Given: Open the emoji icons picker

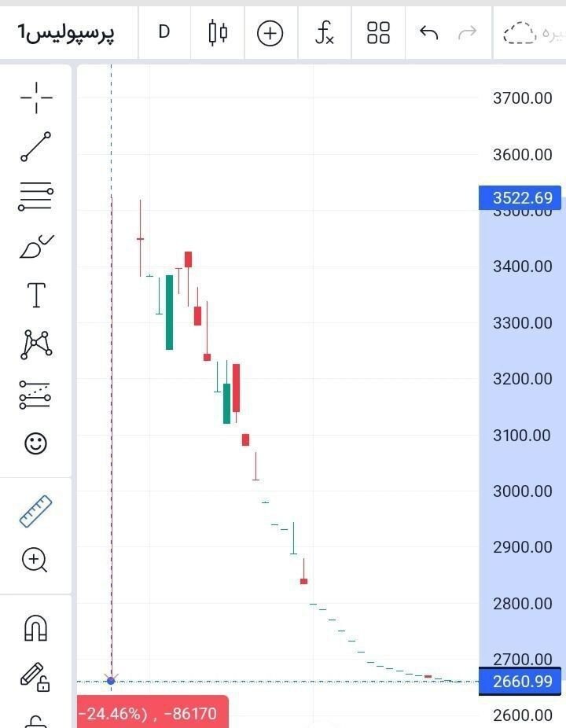Looking at the screenshot, I should pos(36,443).
